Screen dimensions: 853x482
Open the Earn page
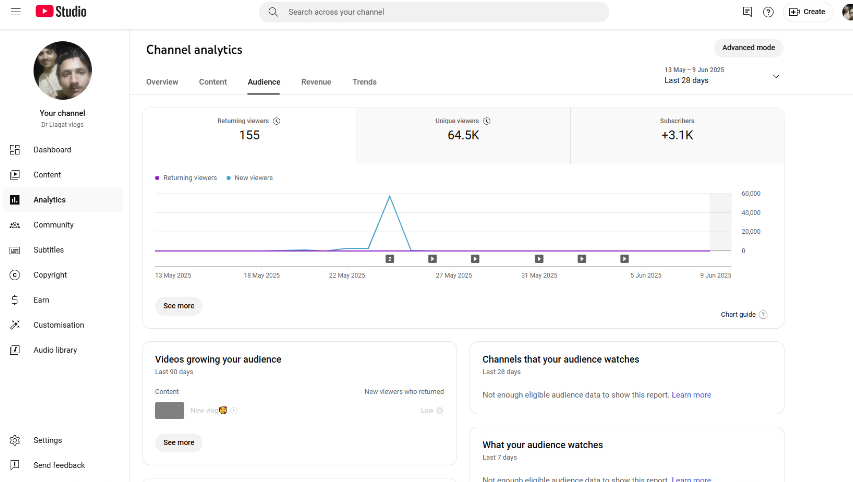click(63, 300)
